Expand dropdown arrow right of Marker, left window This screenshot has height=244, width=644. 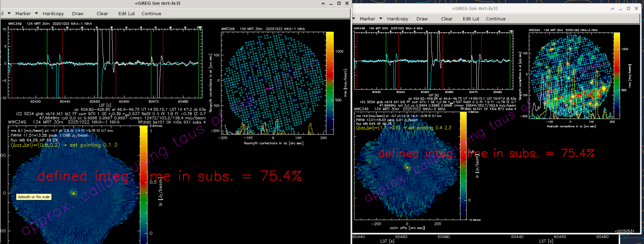36,14
